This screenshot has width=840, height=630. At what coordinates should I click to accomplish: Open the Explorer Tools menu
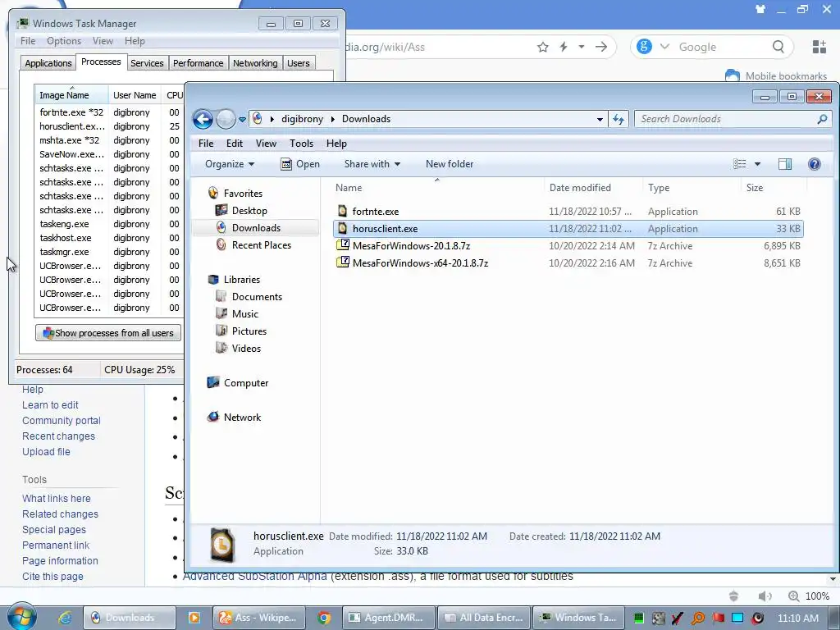coord(301,144)
